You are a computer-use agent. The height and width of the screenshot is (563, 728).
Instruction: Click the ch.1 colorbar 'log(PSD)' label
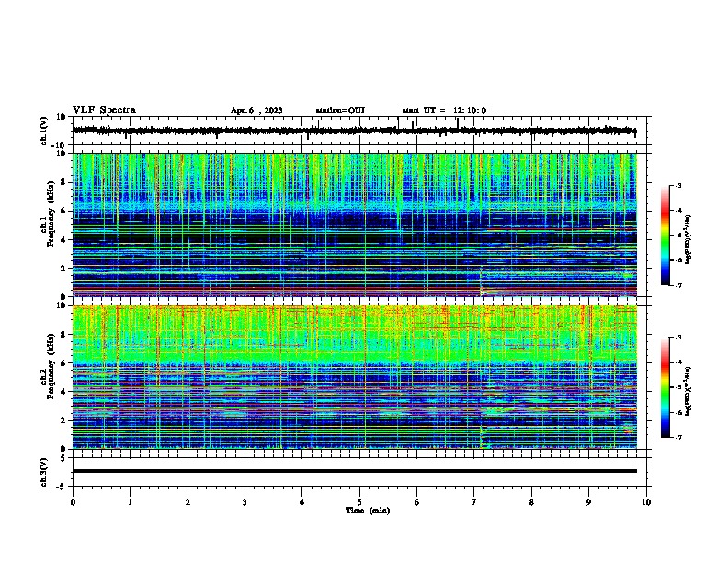tap(688, 240)
